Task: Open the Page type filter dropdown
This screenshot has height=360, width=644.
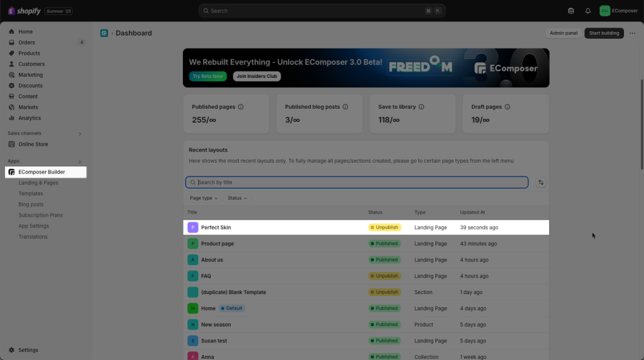Action: [x=204, y=198]
